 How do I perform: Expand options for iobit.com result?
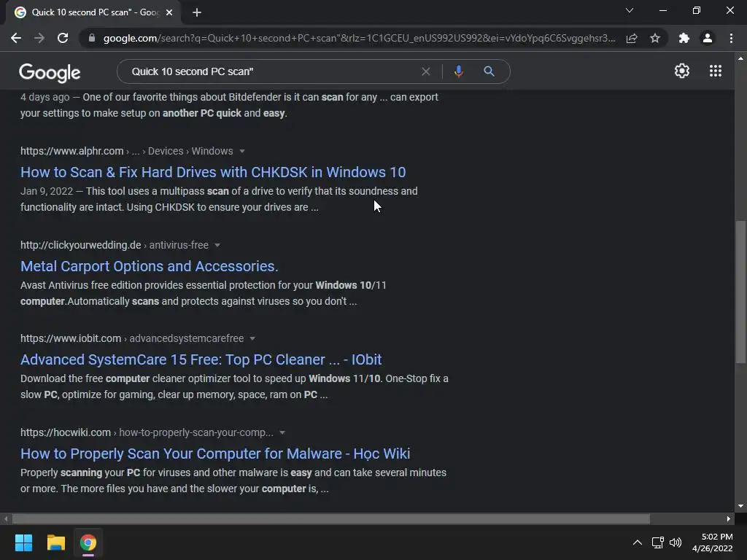252,338
